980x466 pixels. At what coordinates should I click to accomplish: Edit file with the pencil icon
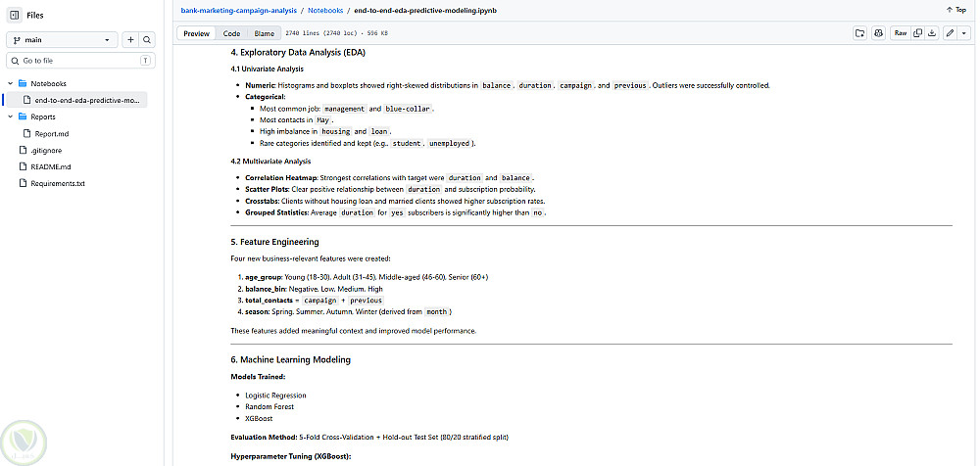950,33
